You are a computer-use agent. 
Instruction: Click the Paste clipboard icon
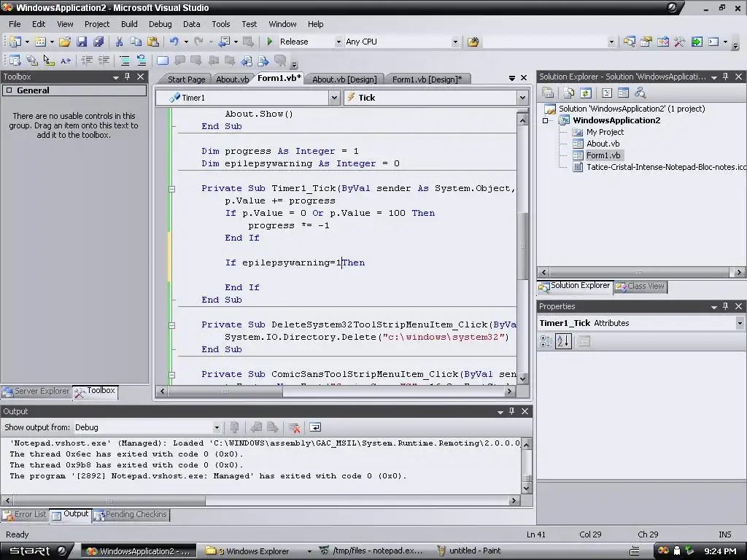point(153,42)
